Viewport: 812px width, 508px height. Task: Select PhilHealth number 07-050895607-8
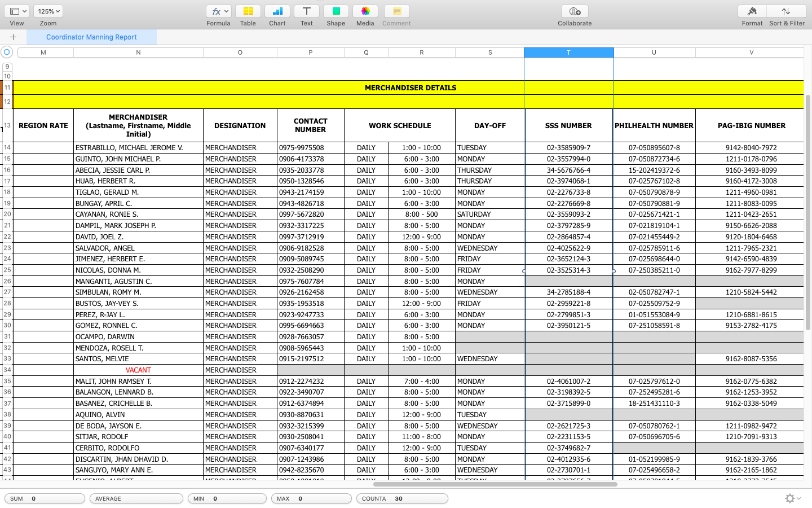(654, 148)
